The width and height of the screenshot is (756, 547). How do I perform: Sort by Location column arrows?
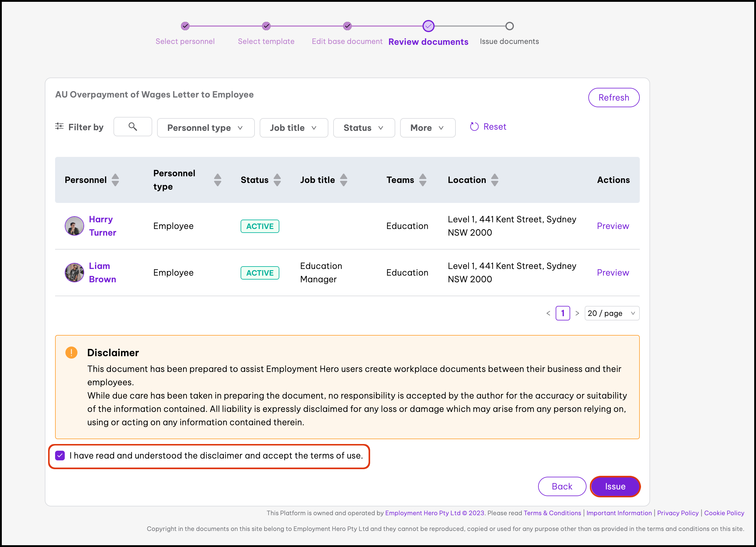pos(495,180)
